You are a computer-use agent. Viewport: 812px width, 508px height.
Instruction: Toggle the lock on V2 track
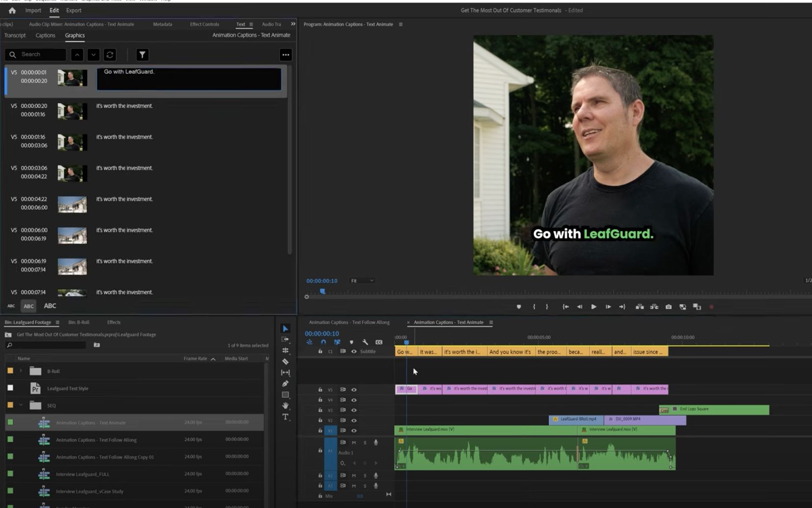point(320,420)
